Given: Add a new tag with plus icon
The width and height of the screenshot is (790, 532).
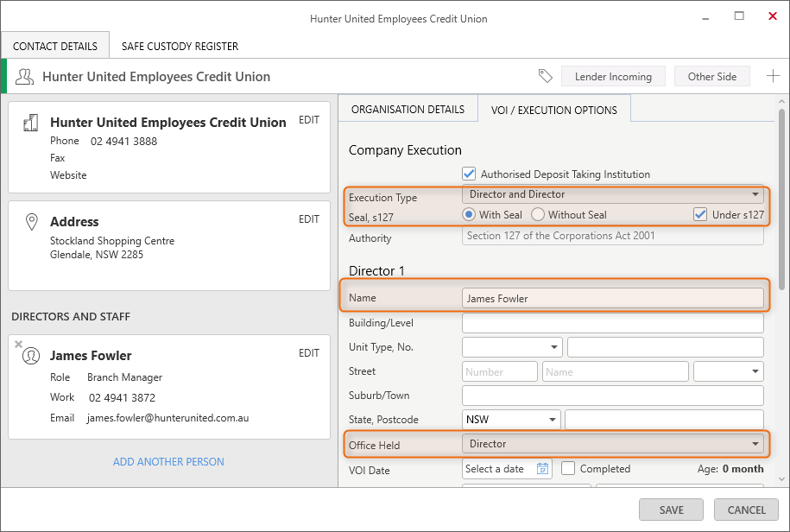Looking at the screenshot, I should 773,76.
